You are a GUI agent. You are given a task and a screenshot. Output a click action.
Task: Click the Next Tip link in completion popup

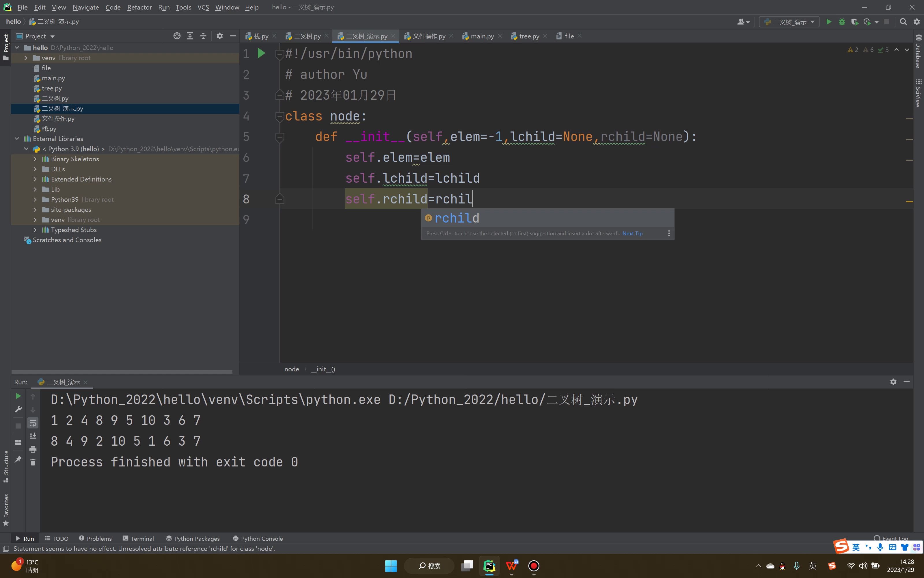point(632,233)
